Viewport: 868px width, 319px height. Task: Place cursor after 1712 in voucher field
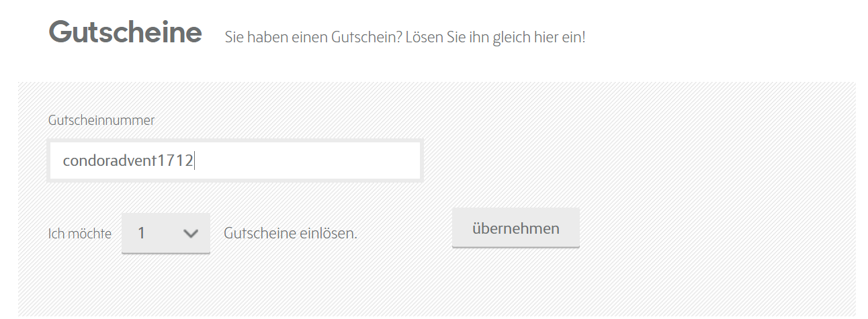pos(194,161)
